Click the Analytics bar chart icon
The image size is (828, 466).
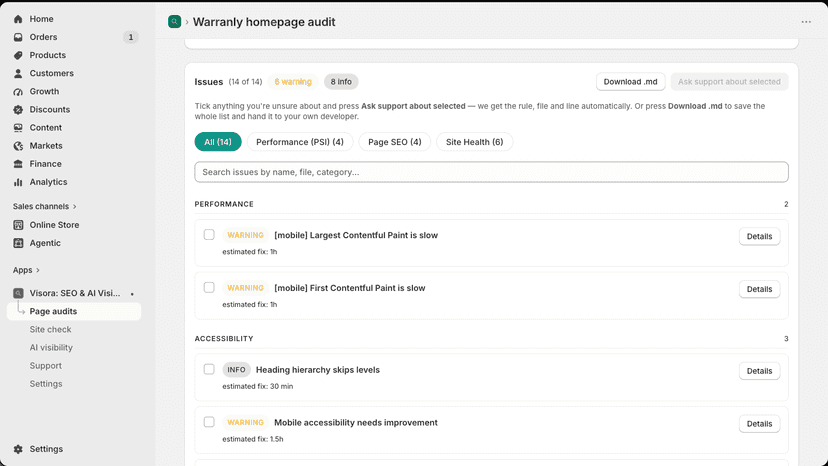coord(18,182)
